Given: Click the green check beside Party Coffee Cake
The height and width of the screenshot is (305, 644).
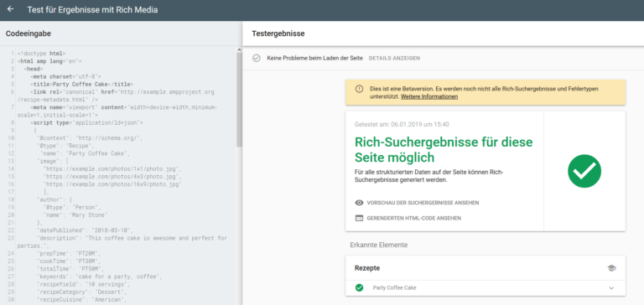Looking at the screenshot, I should pyautogui.click(x=360, y=287).
